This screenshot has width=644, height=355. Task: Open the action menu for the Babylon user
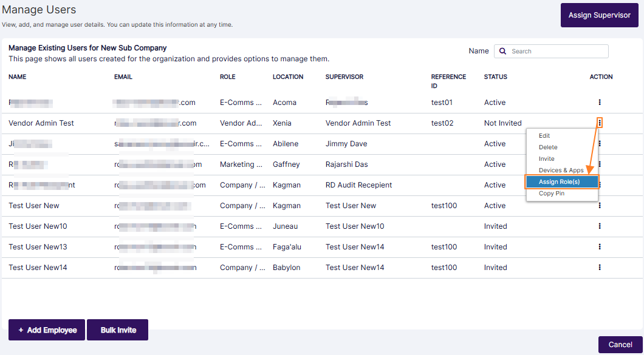tap(599, 268)
